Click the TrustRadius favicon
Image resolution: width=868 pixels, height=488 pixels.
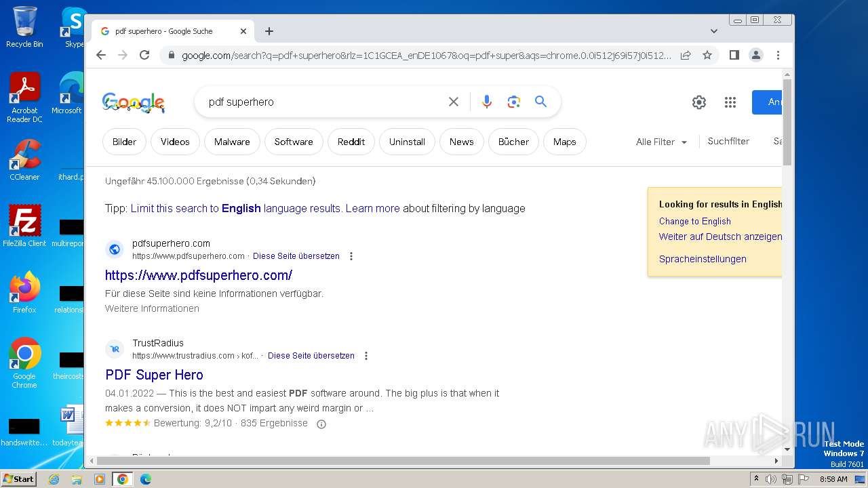[x=115, y=349]
